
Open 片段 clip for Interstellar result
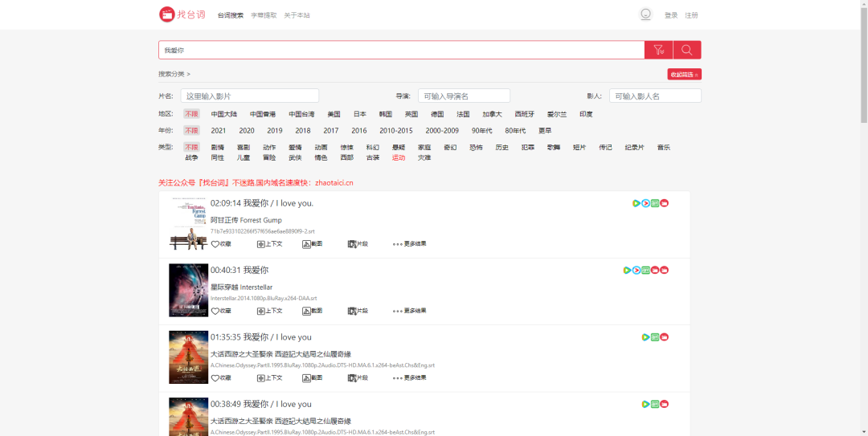pos(358,311)
